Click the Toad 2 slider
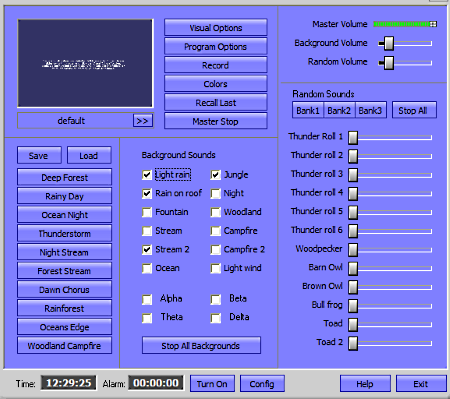450x399 pixels. click(x=390, y=343)
